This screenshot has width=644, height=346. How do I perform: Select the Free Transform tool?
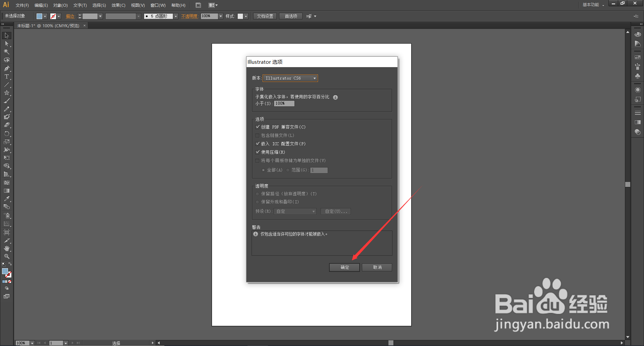click(7, 158)
